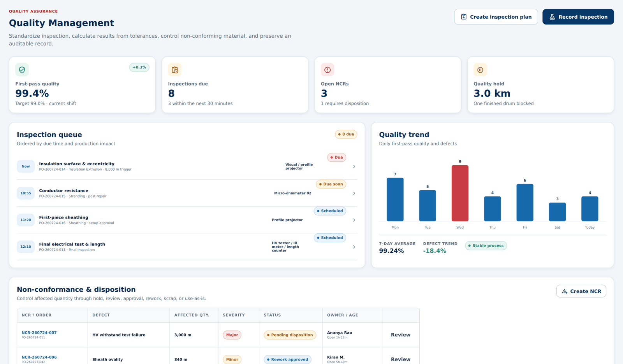Click the 8 due badge in Inspection queue
The image size is (623, 364).
346,134
